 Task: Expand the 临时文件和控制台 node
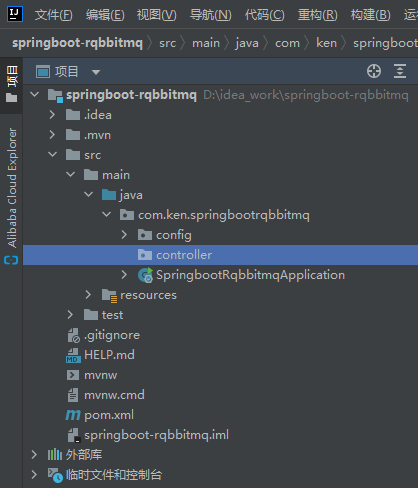pyautogui.click(x=34, y=475)
